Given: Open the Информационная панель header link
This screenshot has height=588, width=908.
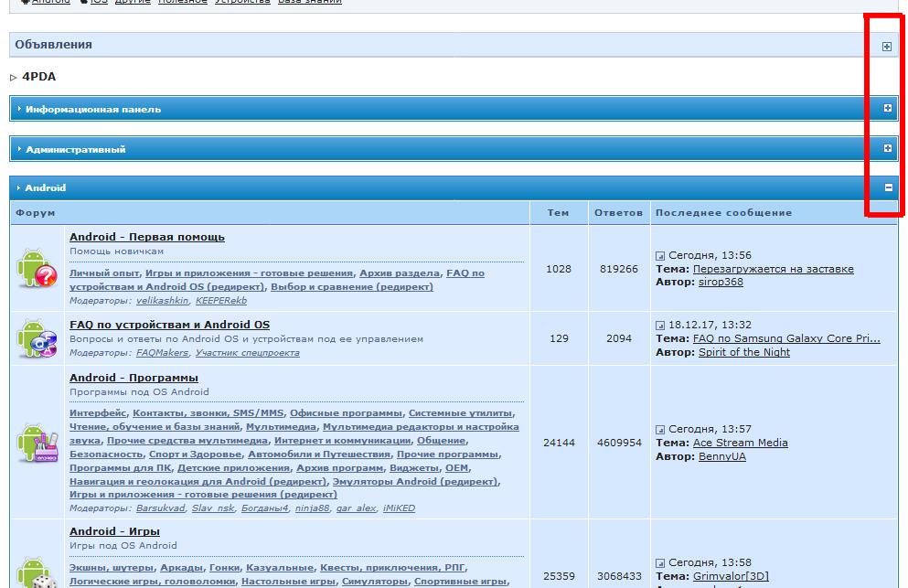Looking at the screenshot, I should coord(92,110).
